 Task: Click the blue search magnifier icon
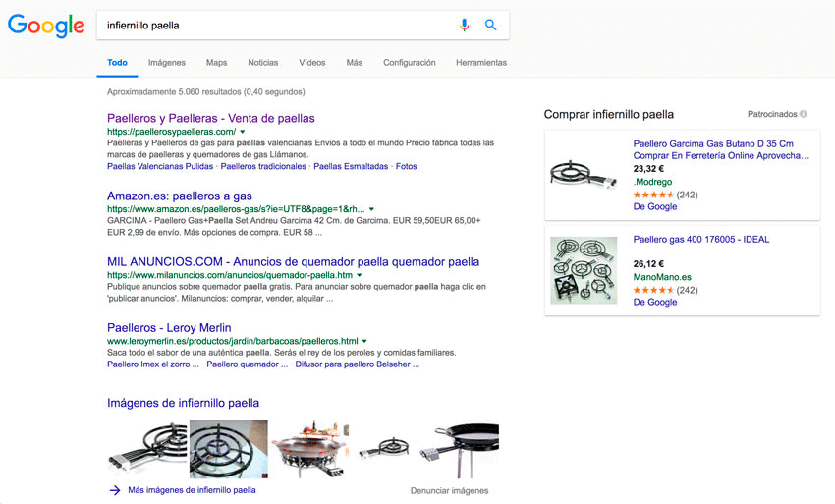coord(490,25)
